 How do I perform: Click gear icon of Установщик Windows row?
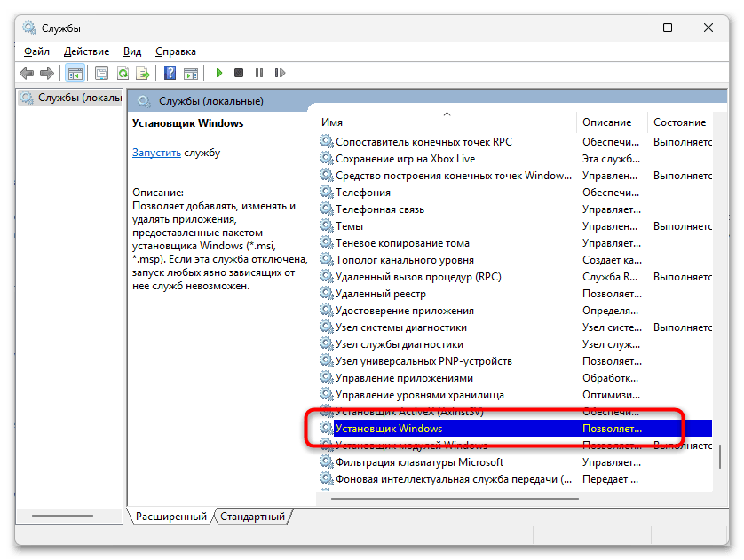click(327, 428)
